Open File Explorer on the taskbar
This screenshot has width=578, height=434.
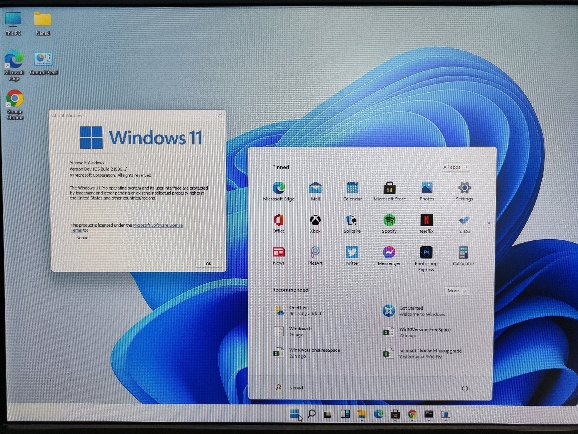click(362, 414)
